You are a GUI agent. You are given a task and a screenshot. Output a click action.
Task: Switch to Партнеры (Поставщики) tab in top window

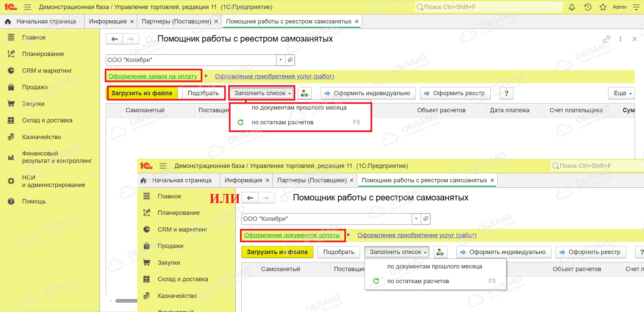[177, 21]
